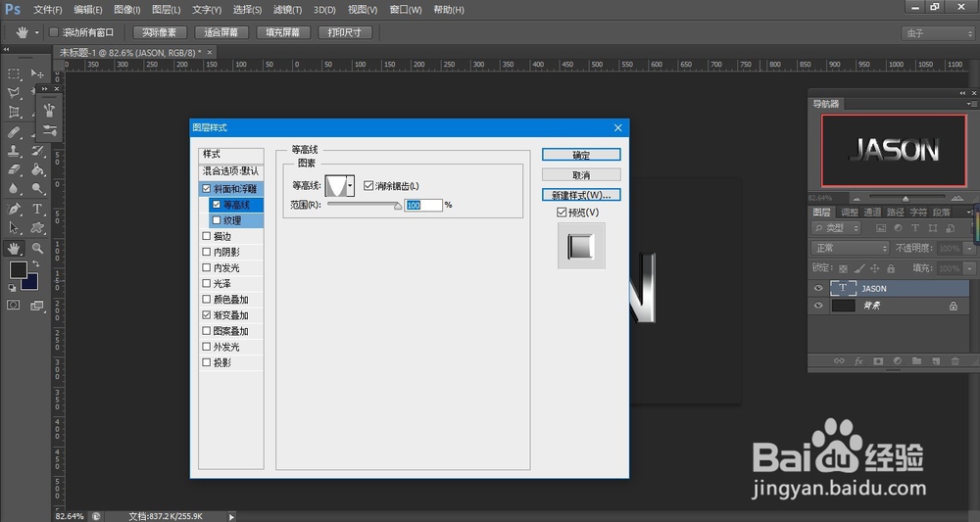Uncheck the Preview (预览) checkbox
980x522 pixels.
tap(562, 213)
